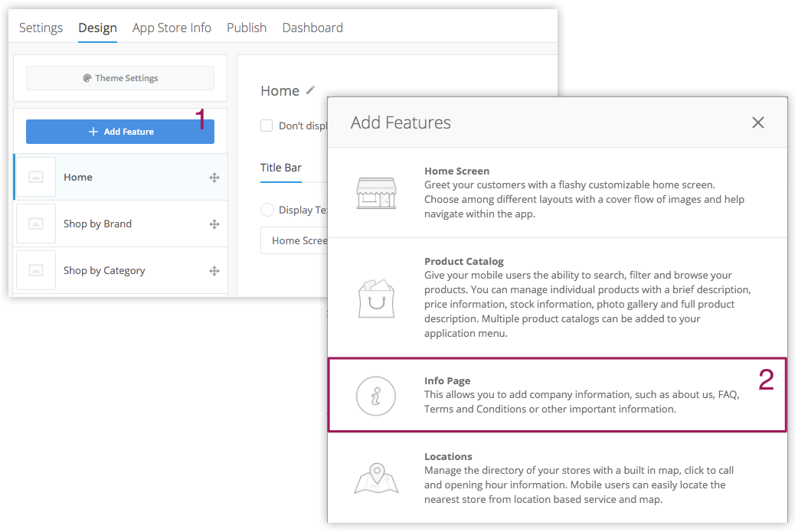The height and width of the screenshot is (532, 798).
Task: Click the Product Catalog shopping bag icon
Action: coord(376,298)
